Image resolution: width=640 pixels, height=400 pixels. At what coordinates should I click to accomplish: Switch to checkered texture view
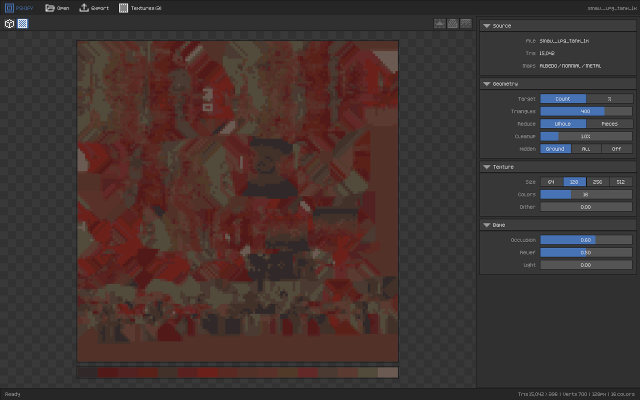pyautogui.click(x=22, y=24)
